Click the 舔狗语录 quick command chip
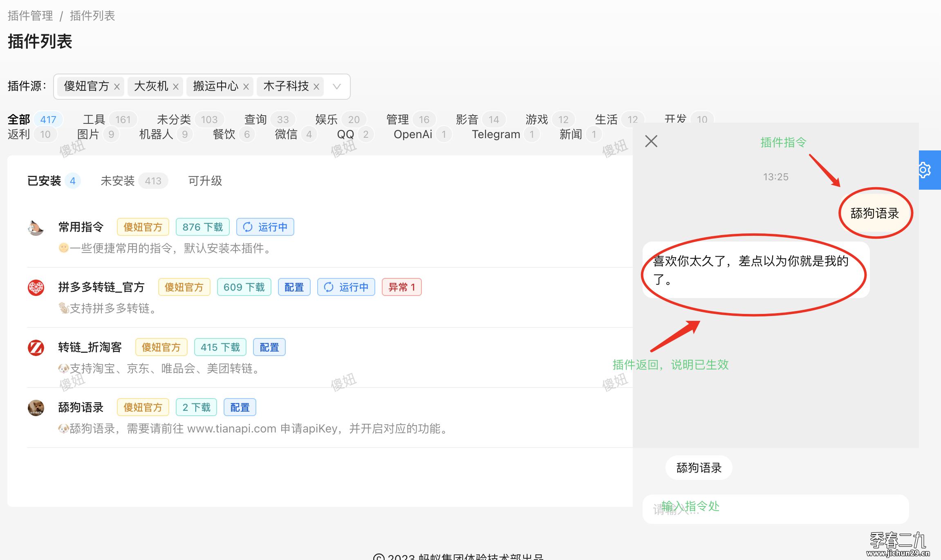Image resolution: width=941 pixels, height=560 pixels. (699, 468)
